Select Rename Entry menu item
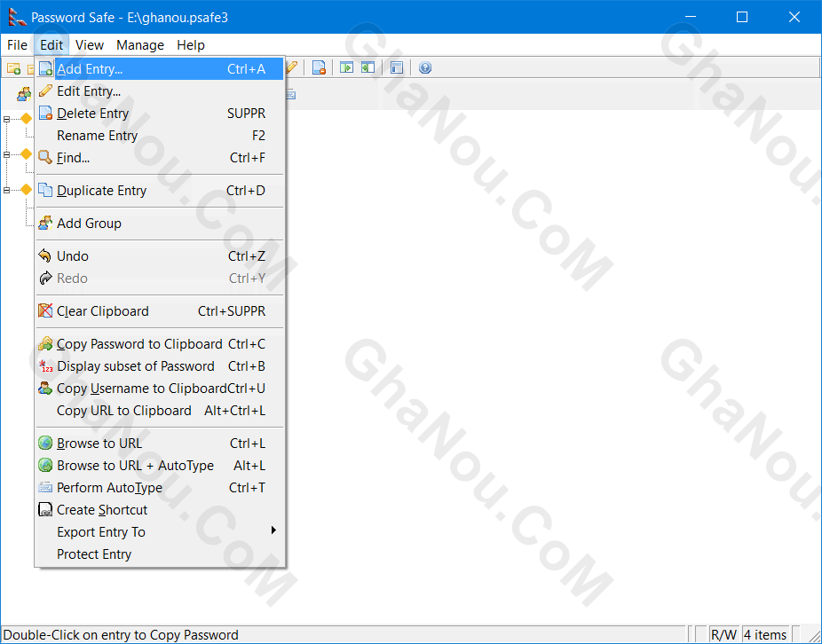This screenshot has height=644, width=822. click(160, 136)
